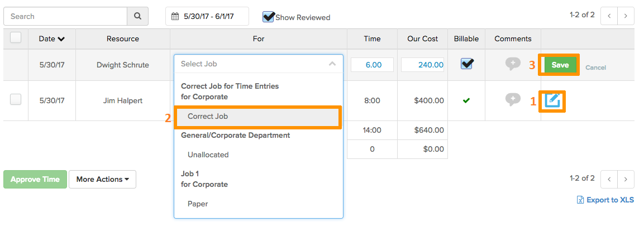Add comment on Jim Halpert's entry
The height and width of the screenshot is (227, 644).
tap(513, 100)
